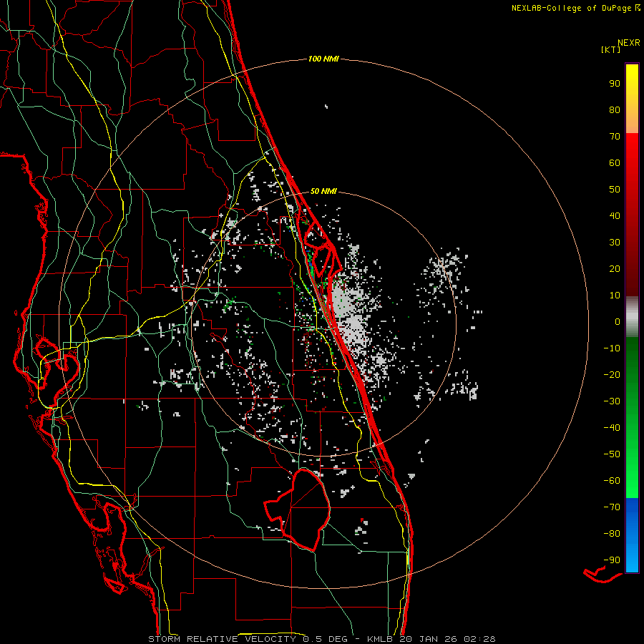Click the -70 knot scale label
This screenshot has width=644, height=644.
point(612,507)
